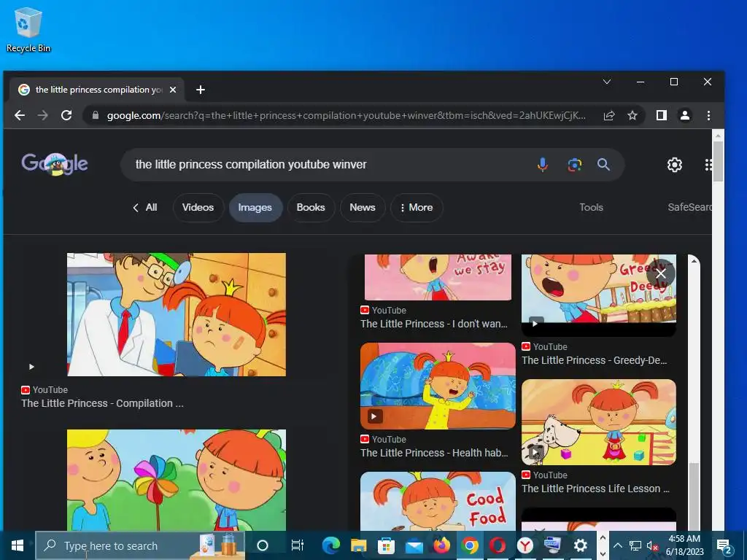Bookmark this page with the star icon

click(632, 115)
